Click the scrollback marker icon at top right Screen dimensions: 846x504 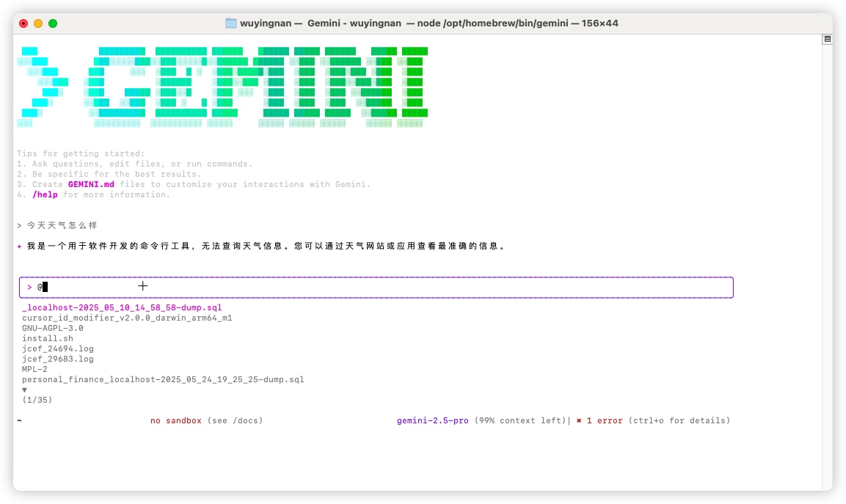[x=827, y=39]
